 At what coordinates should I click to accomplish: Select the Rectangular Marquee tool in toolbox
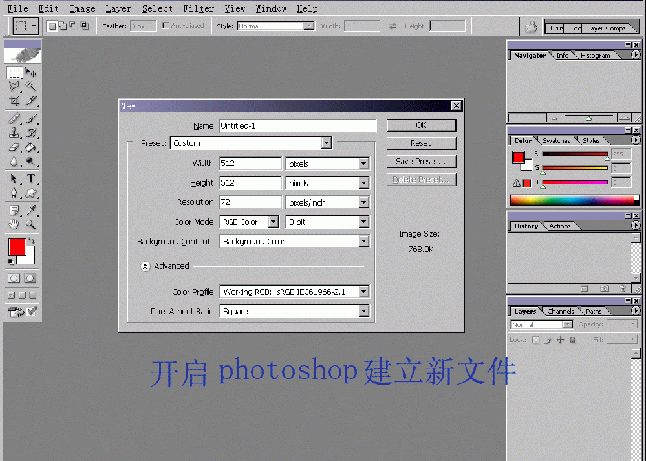click(x=14, y=73)
